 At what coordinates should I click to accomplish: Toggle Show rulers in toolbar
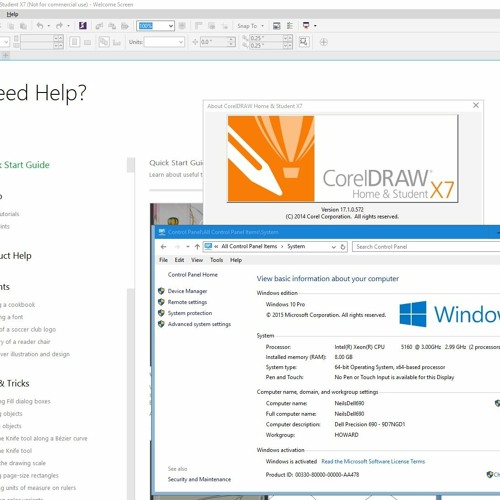coord(198,26)
